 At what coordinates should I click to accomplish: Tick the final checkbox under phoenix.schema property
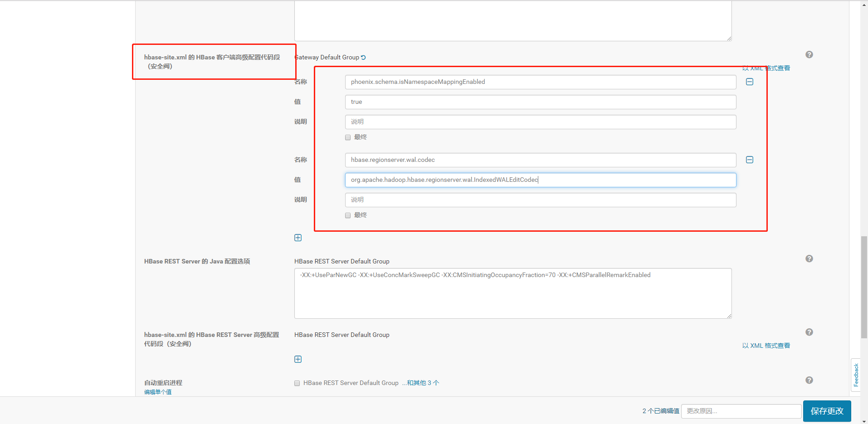pos(348,137)
